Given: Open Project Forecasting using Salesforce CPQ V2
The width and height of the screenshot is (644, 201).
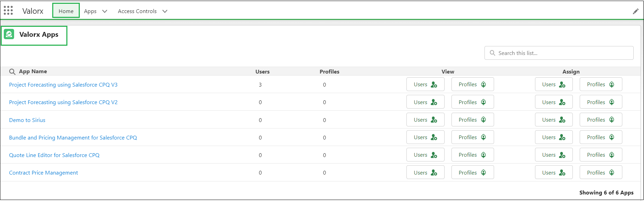Looking at the screenshot, I should (63, 102).
